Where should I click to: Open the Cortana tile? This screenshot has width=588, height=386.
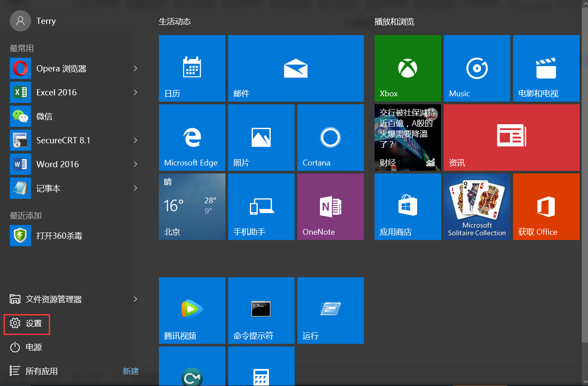click(330, 138)
